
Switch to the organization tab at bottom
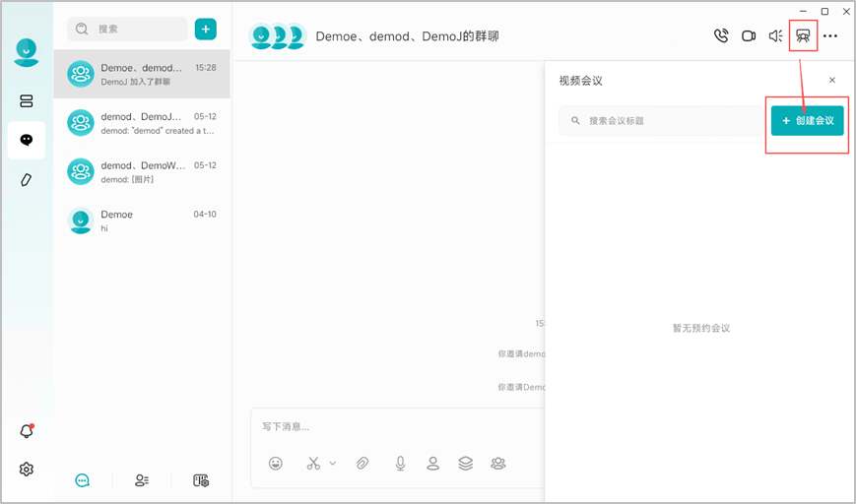pyautogui.click(x=201, y=480)
